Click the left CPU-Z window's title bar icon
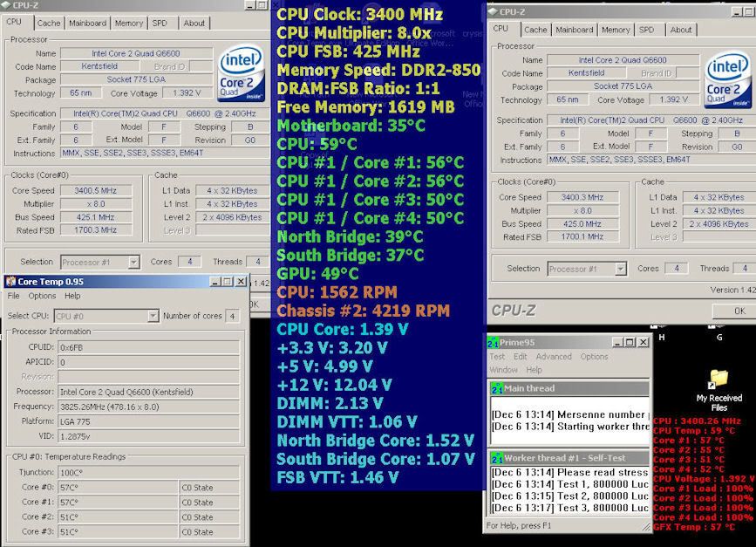 tap(6, 5)
